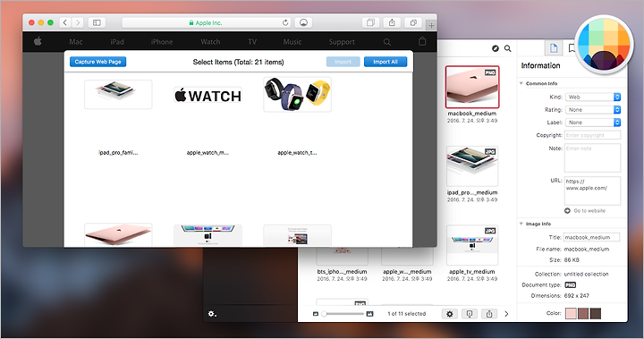
Task: Click Go to website link
Action: pos(589,211)
